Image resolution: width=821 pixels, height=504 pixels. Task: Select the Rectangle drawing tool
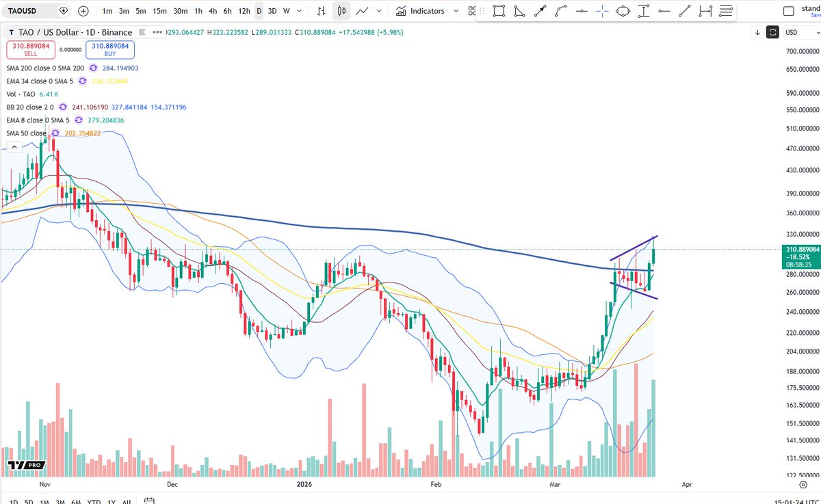point(499,11)
